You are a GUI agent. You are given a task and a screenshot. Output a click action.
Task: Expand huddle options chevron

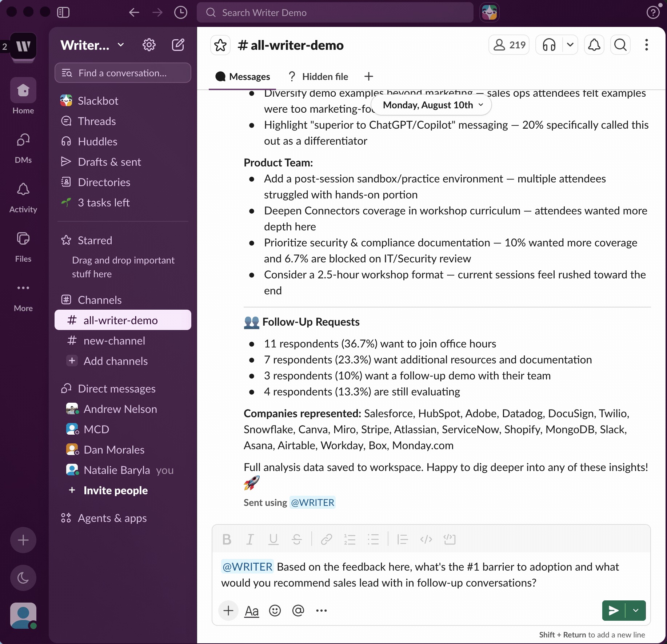point(570,45)
